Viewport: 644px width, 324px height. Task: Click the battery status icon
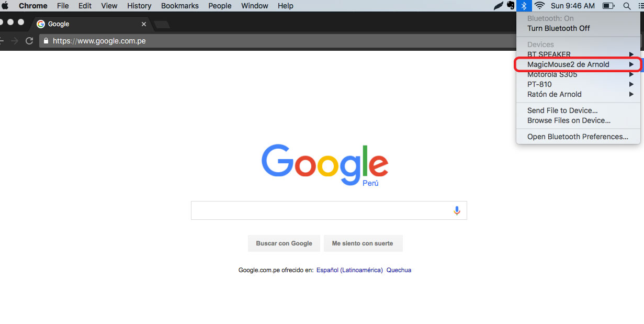coord(608,6)
